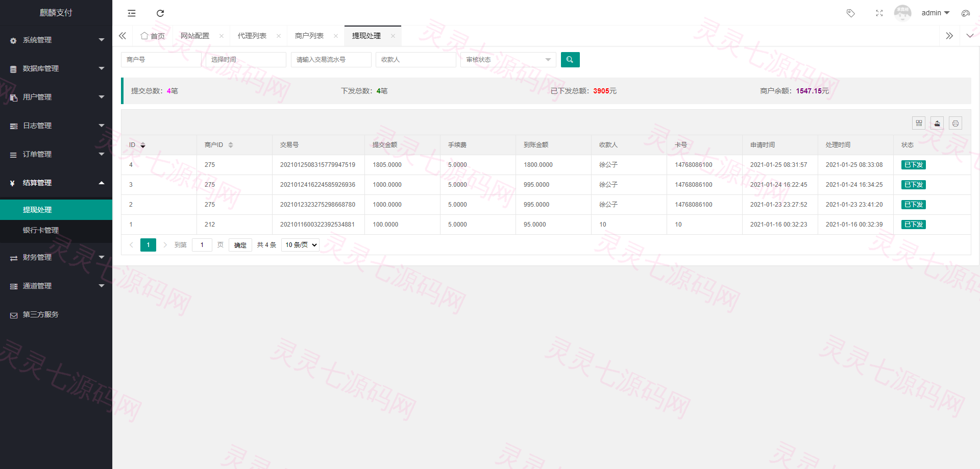Click the admin user avatar
This screenshot has width=980, height=469.
[902, 13]
